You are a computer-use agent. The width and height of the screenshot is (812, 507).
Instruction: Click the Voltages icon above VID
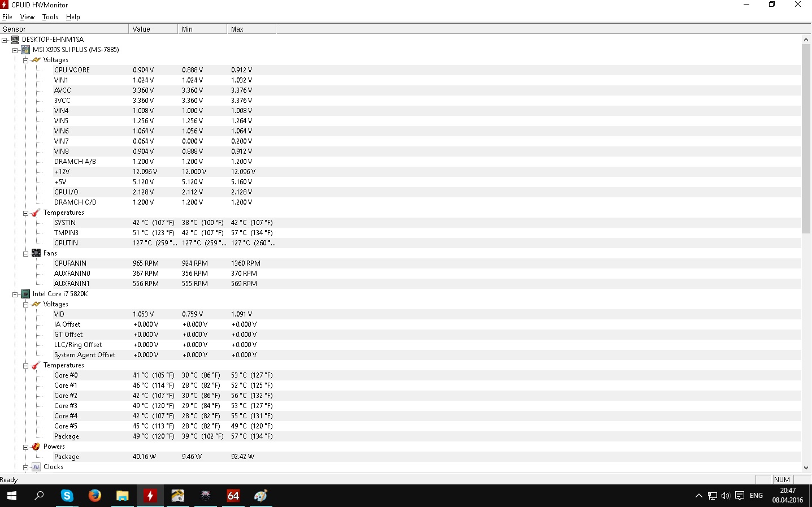coord(36,304)
